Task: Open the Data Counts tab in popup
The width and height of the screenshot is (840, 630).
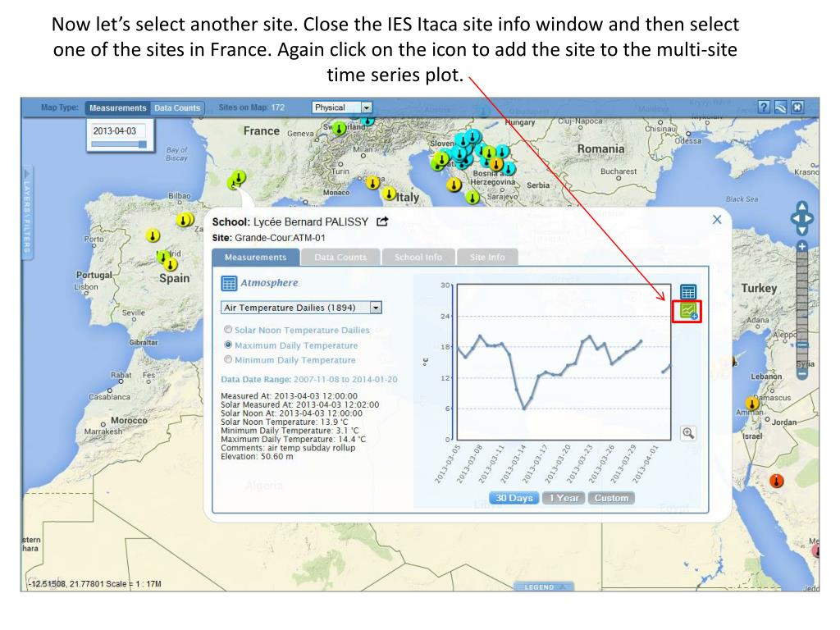Action: tap(340, 257)
